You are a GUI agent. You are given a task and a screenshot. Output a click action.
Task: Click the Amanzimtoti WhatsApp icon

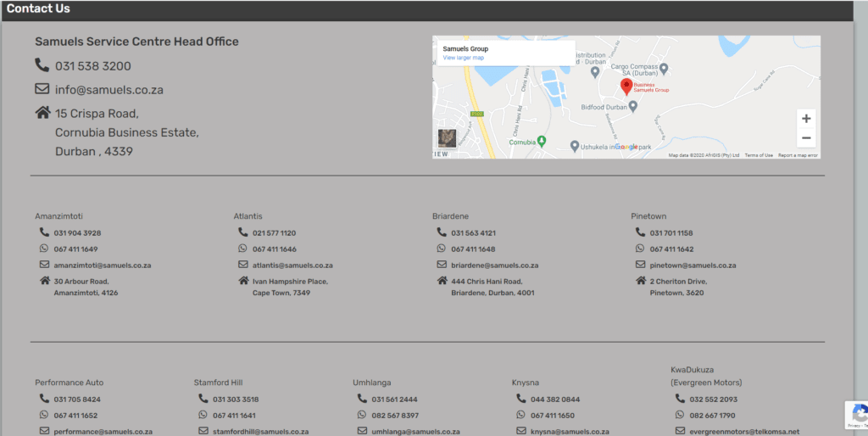(x=44, y=249)
